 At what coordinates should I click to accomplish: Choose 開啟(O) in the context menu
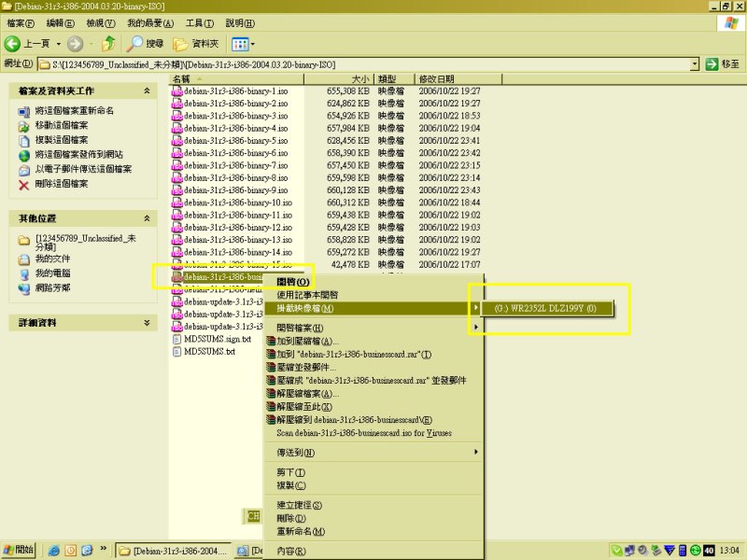click(x=374, y=282)
